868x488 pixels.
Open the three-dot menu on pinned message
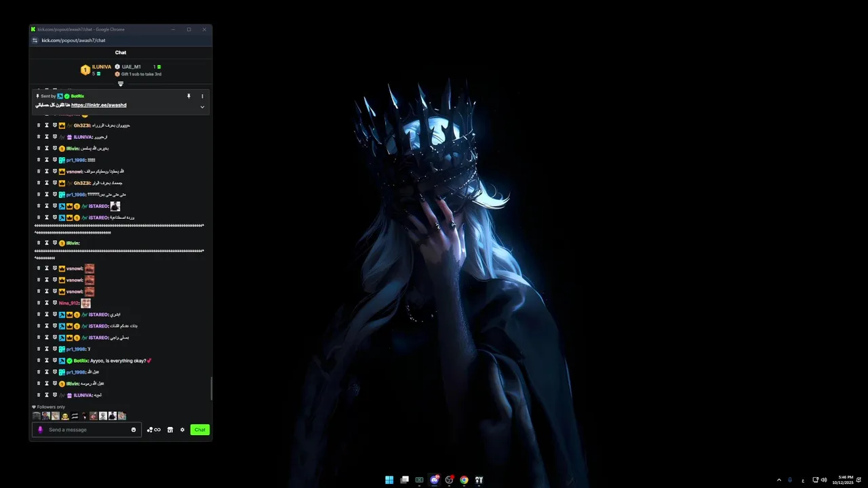click(x=202, y=96)
